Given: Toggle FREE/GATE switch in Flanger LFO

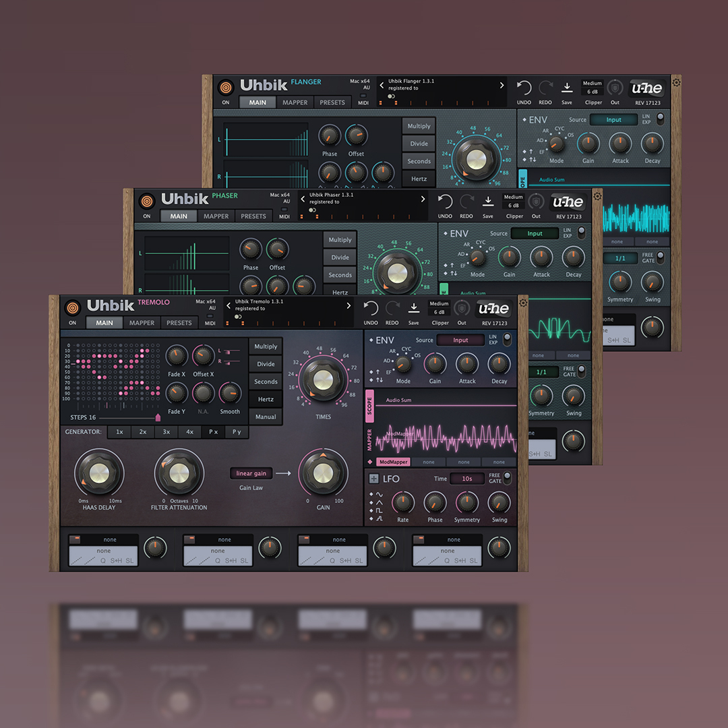Looking at the screenshot, I should (x=660, y=256).
